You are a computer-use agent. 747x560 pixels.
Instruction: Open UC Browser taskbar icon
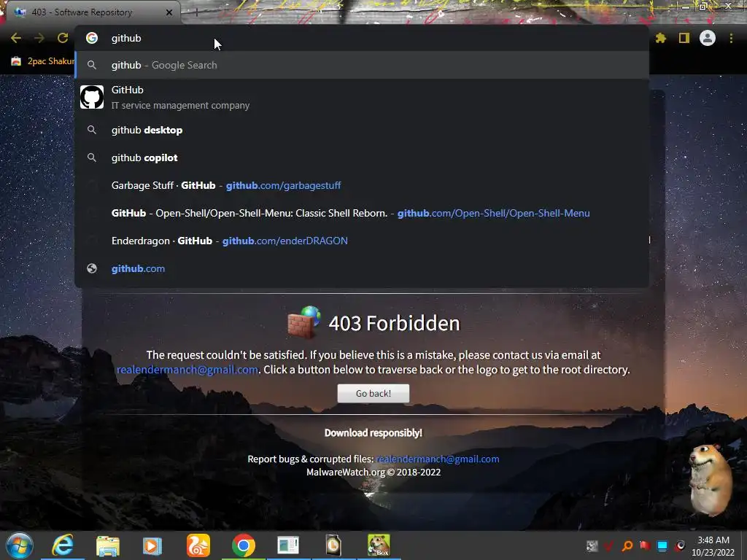pyautogui.click(x=198, y=545)
